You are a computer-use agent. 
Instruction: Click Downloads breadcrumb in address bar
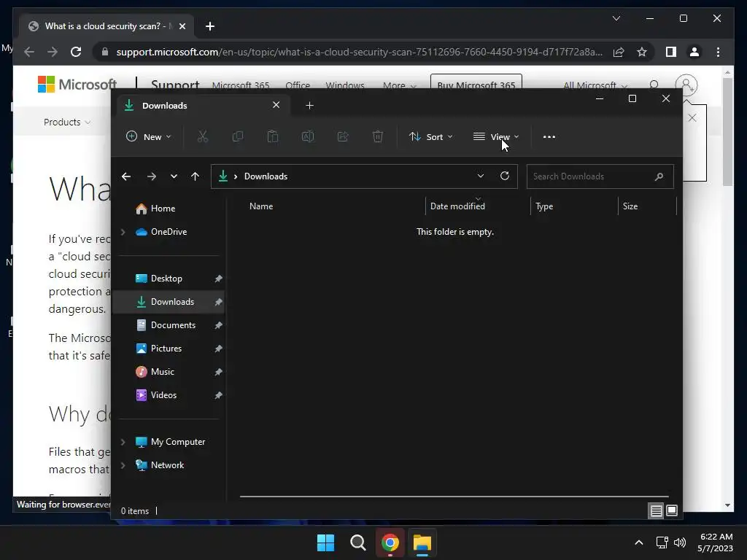click(266, 176)
